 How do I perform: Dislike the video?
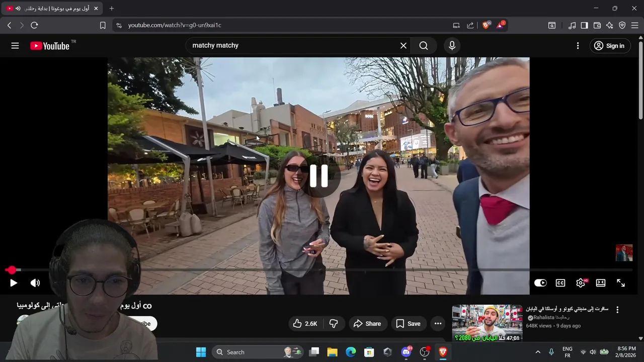pyautogui.click(x=334, y=324)
